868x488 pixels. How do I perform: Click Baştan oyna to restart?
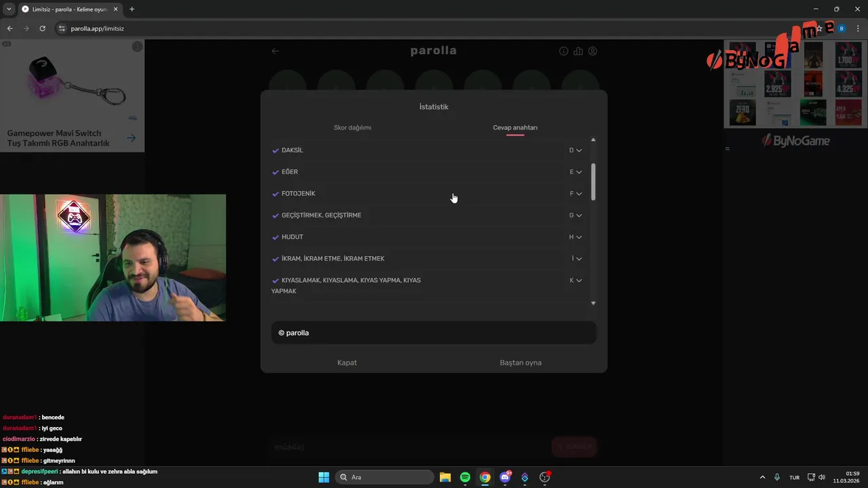[521, 363]
